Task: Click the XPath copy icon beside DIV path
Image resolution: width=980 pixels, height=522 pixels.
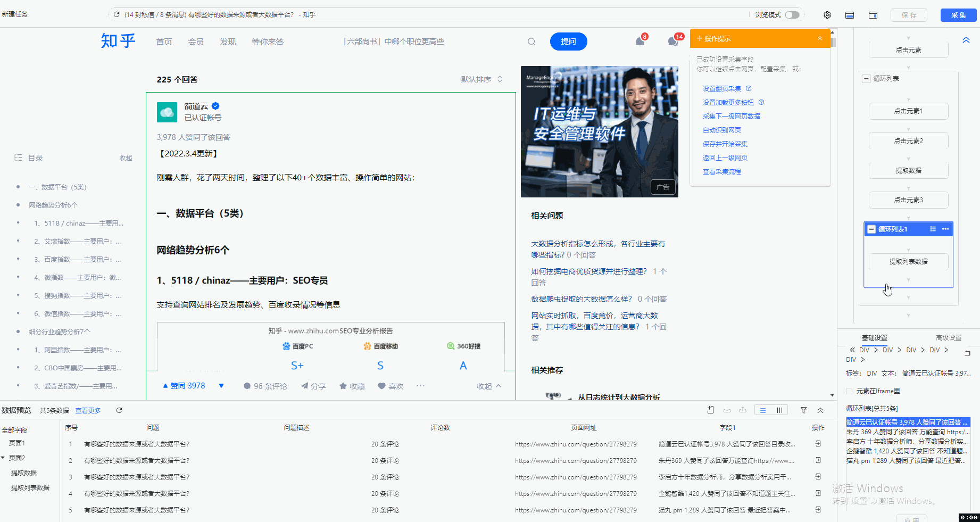Action: pyautogui.click(x=967, y=353)
